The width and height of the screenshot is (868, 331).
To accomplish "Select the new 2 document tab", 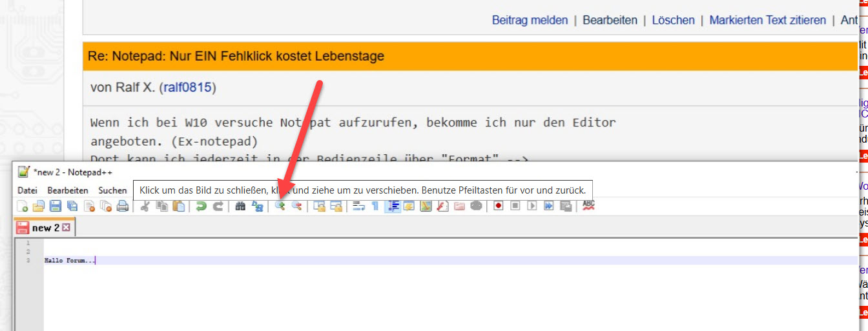I will [x=45, y=228].
